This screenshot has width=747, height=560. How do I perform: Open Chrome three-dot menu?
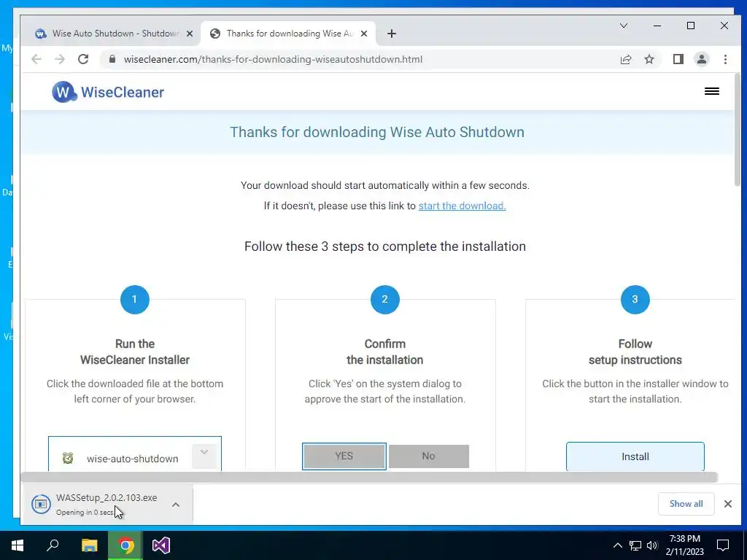pyautogui.click(x=725, y=59)
